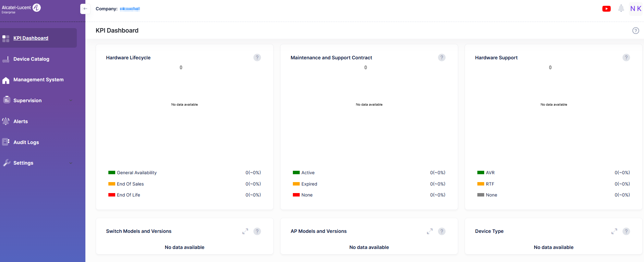Expand the Switch Models and Versions card
The width and height of the screenshot is (644, 262).
pyautogui.click(x=245, y=231)
